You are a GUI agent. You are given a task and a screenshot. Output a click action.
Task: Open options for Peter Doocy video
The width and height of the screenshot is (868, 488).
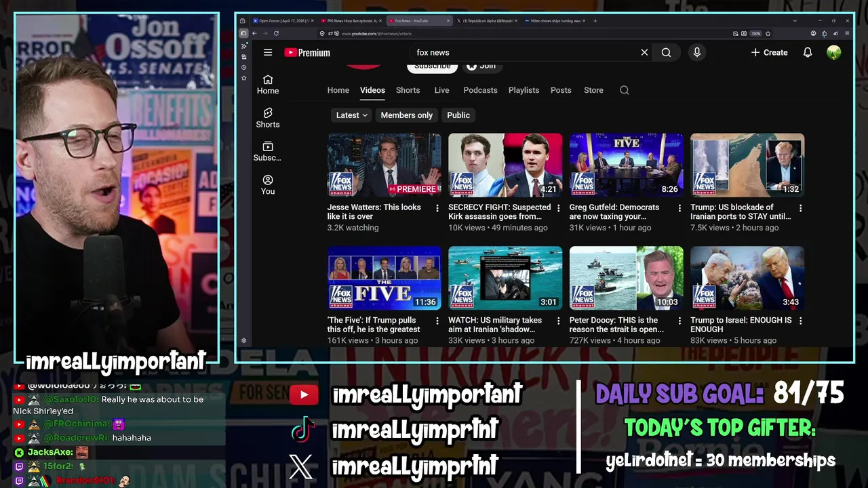(679, 321)
